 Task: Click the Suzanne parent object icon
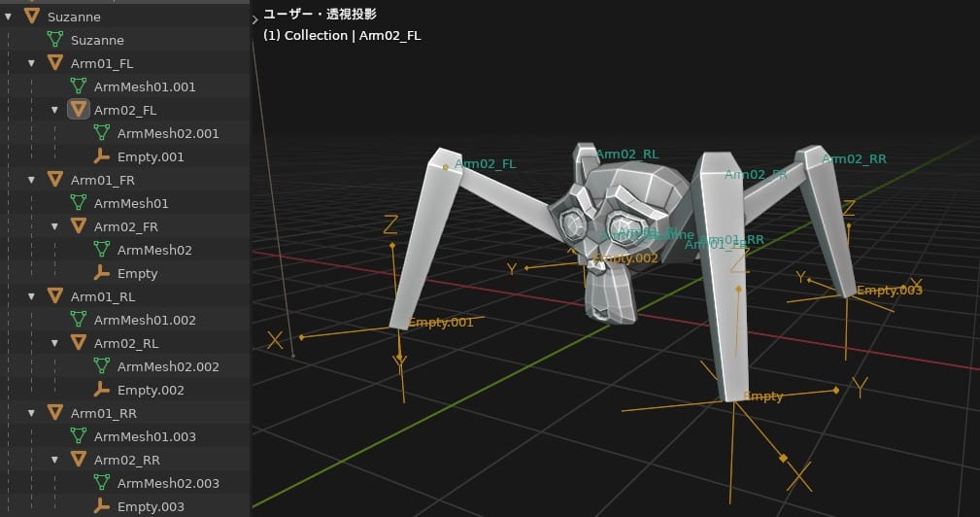click(32, 17)
